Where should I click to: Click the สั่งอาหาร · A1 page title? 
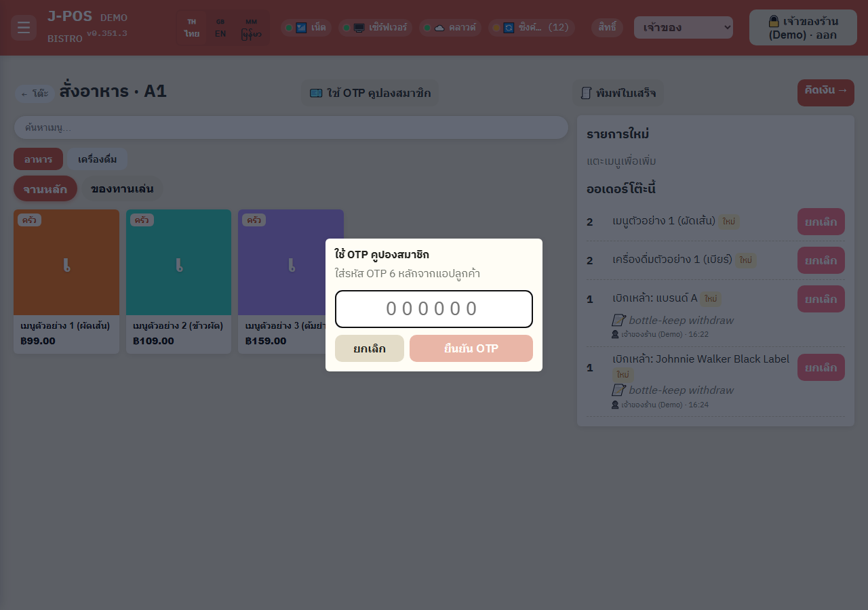pyautogui.click(x=113, y=91)
